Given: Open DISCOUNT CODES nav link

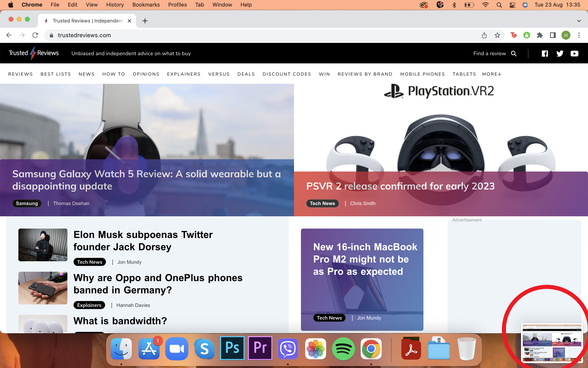Looking at the screenshot, I should click(287, 74).
